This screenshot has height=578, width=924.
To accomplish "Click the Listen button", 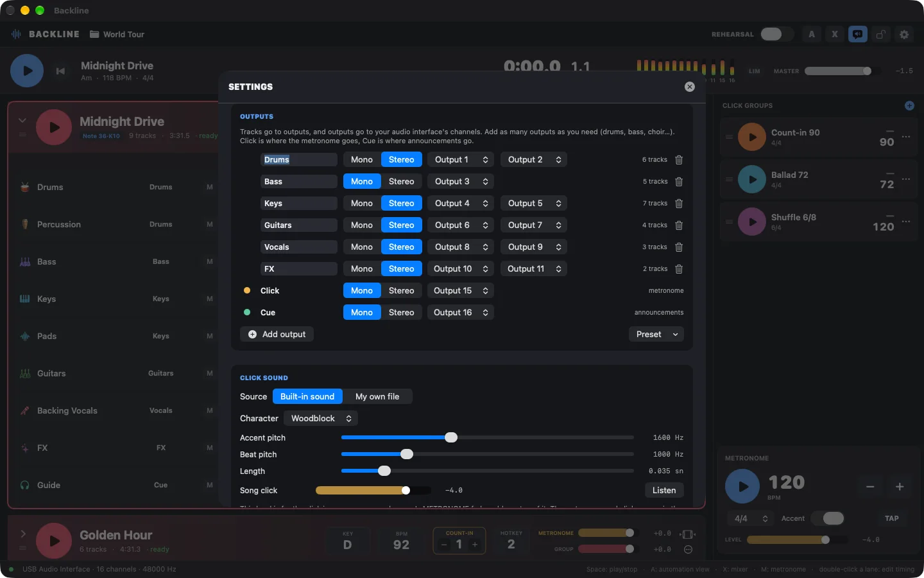I will point(664,491).
